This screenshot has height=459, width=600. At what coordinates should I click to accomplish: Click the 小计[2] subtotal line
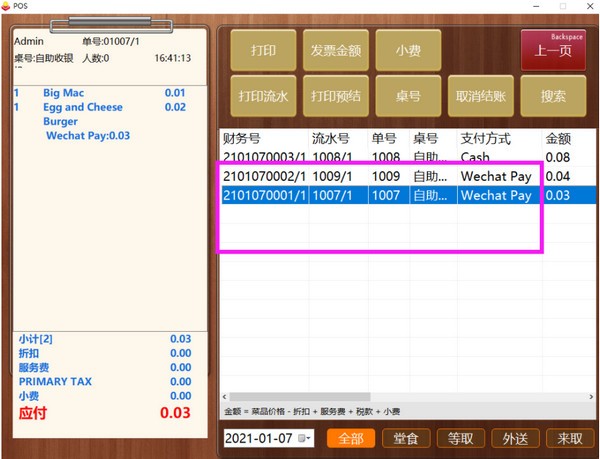(x=105, y=339)
